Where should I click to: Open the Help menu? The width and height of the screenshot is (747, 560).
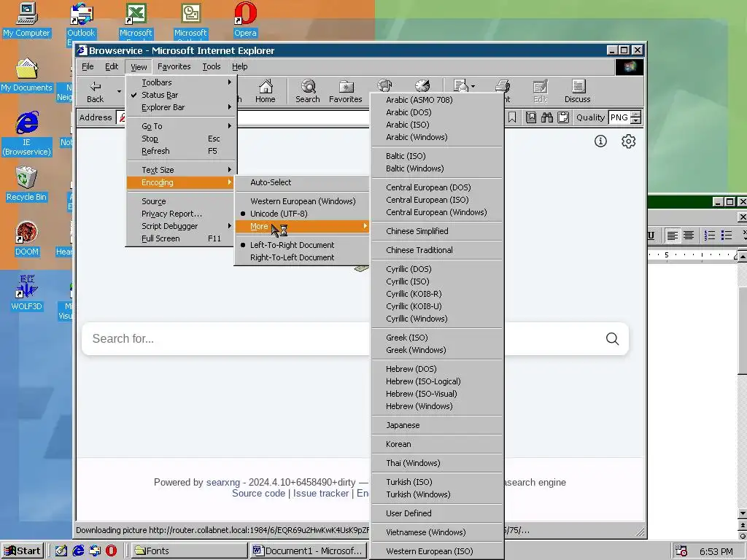click(x=239, y=66)
